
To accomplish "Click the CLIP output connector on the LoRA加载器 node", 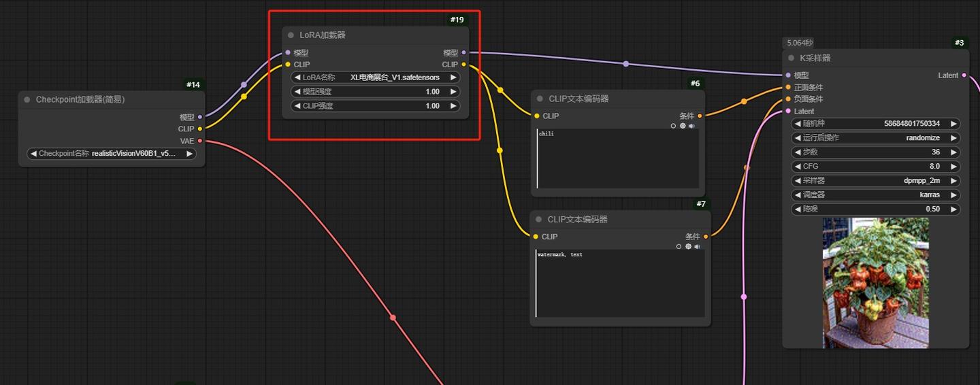I will (x=463, y=65).
